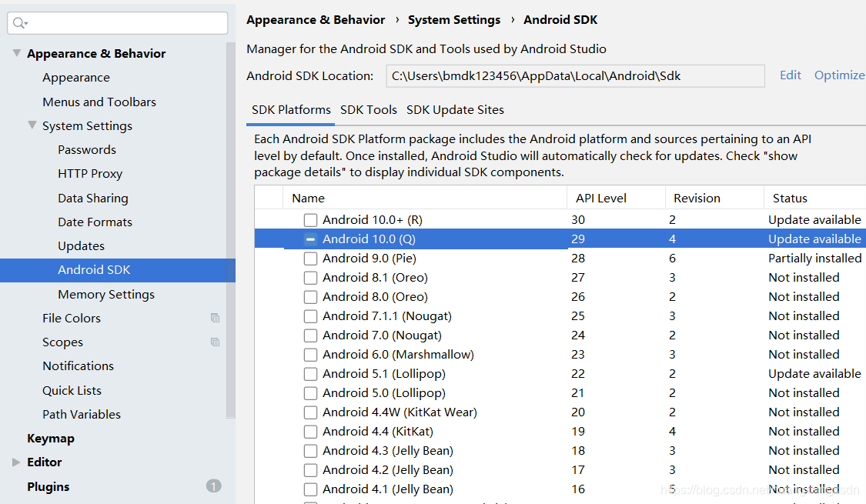Open Memory Settings page
The image size is (866, 504).
pyautogui.click(x=106, y=294)
